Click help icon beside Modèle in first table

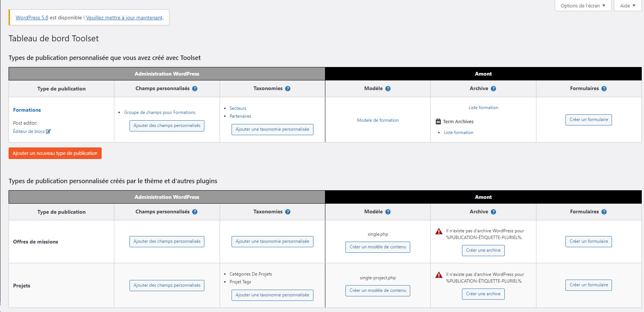(x=388, y=89)
